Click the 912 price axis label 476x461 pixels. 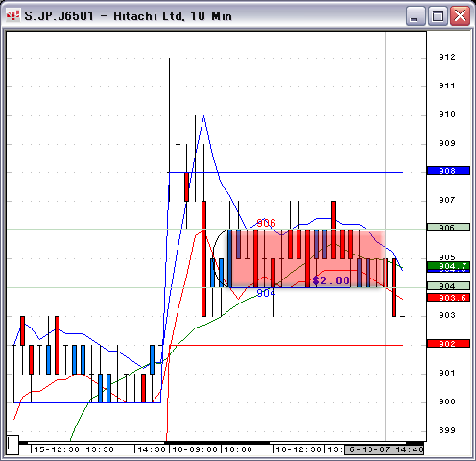(x=447, y=57)
